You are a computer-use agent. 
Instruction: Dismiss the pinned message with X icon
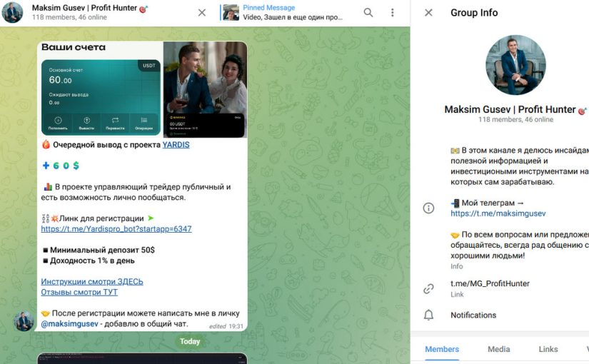202,12
